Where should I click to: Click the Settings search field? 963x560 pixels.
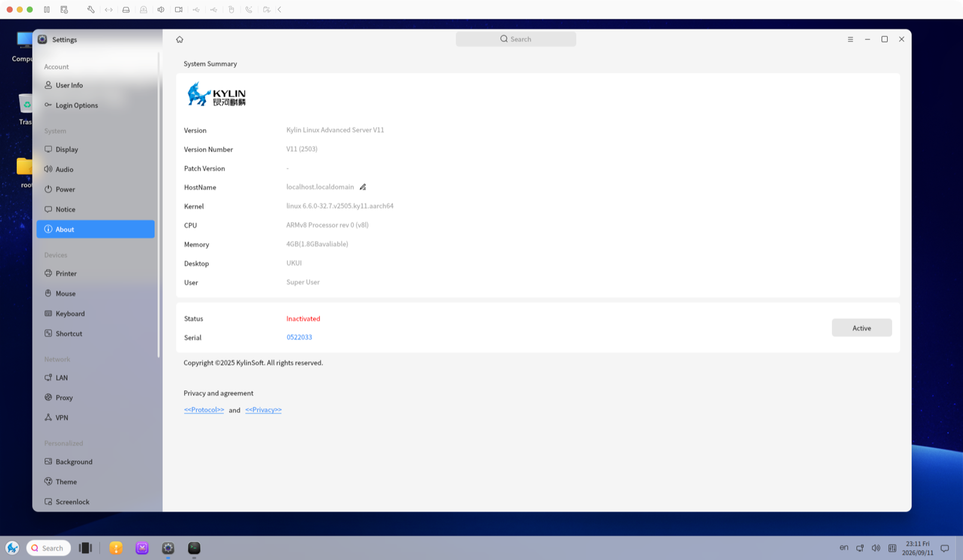click(x=516, y=39)
